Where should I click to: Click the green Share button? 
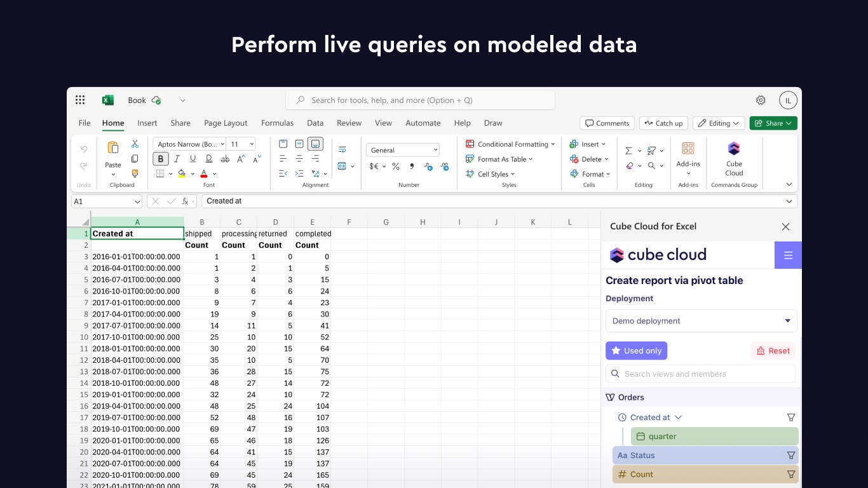(773, 123)
